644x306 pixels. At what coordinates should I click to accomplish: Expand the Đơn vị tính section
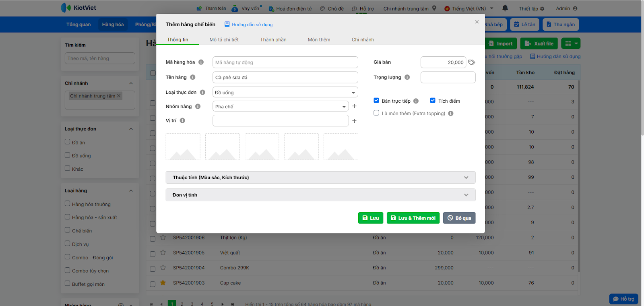320,195
